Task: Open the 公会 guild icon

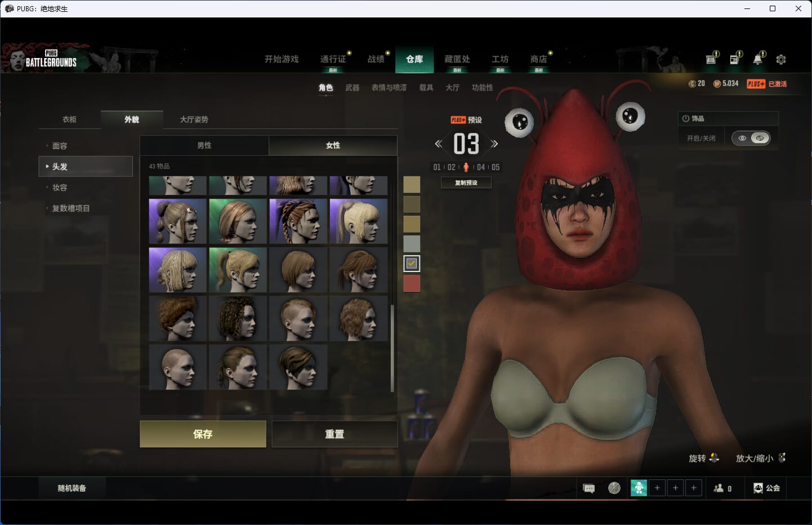Action: pyautogui.click(x=766, y=488)
